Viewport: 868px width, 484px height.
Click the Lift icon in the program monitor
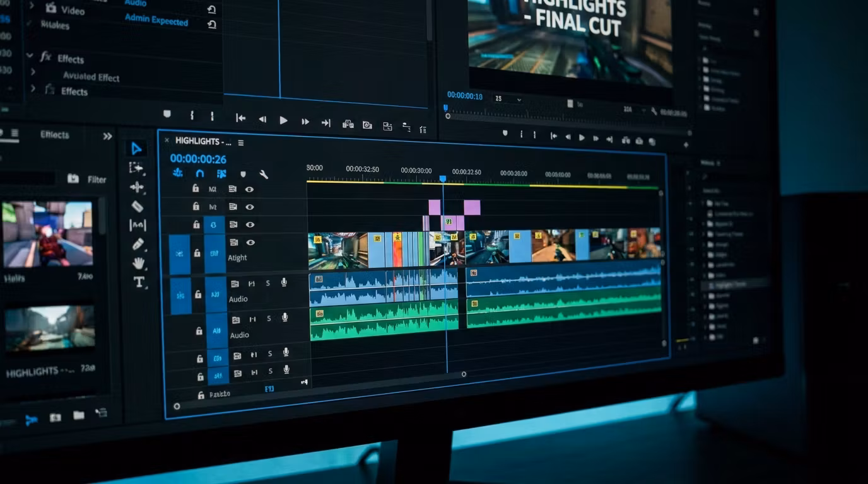click(627, 140)
